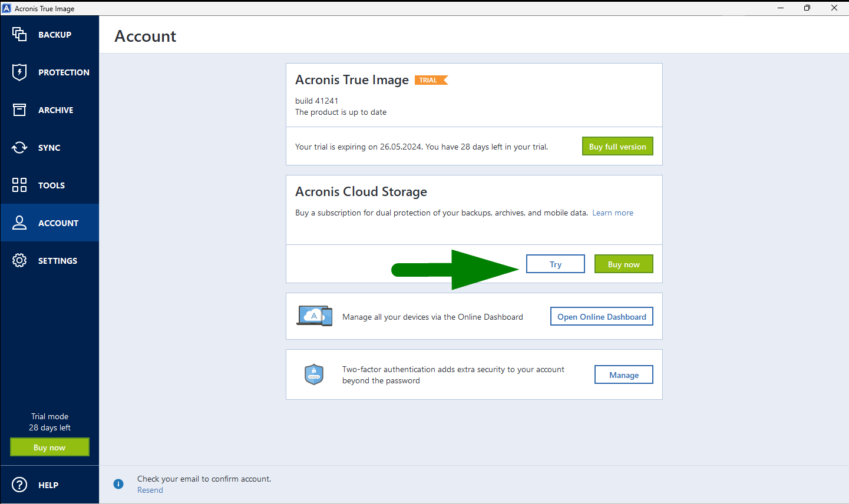Click Learn more about Cloud Storage
Screen dimensions: 849x504
click(x=612, y=213)
